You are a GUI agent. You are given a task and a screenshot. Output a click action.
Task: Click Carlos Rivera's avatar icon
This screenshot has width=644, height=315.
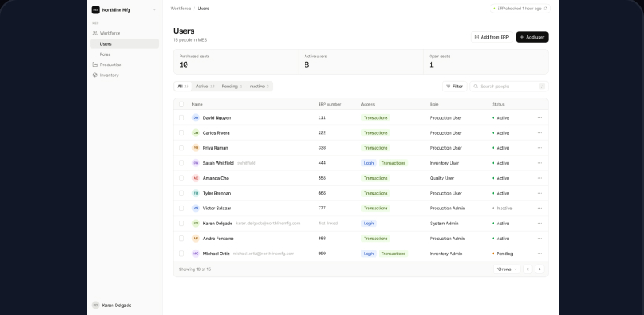pyautogui.click(x=195, y=133)
